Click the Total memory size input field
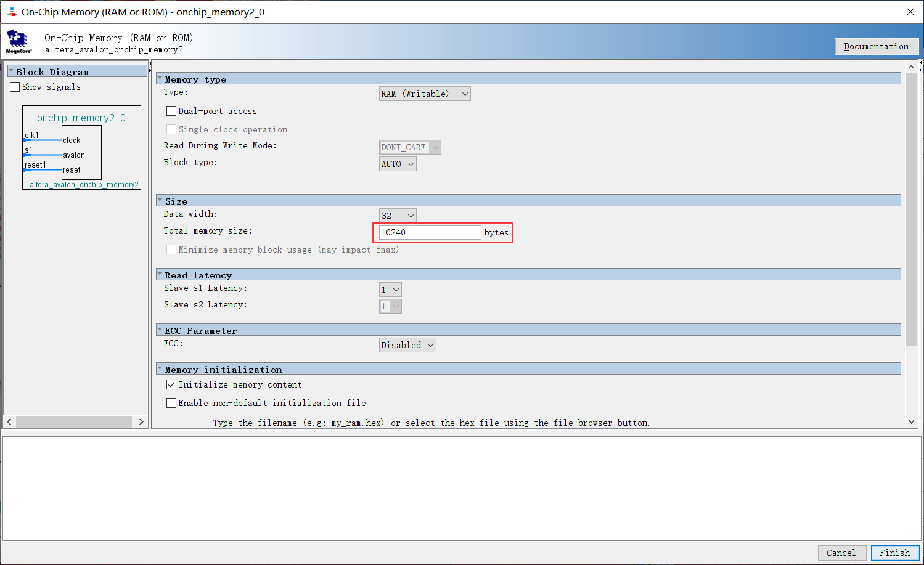Image resolution: width=924 pixels, height=565 pixels. (x=430, y=232)
